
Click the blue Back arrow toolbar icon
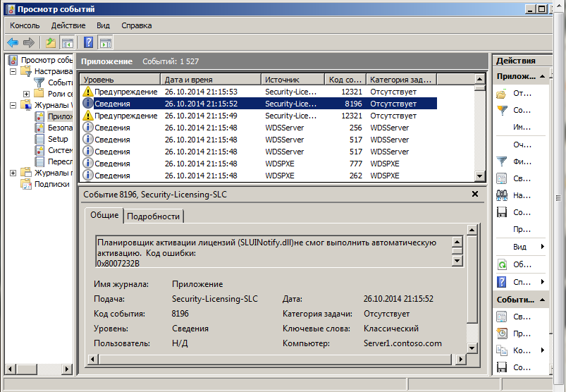click(x=13, y=42)
